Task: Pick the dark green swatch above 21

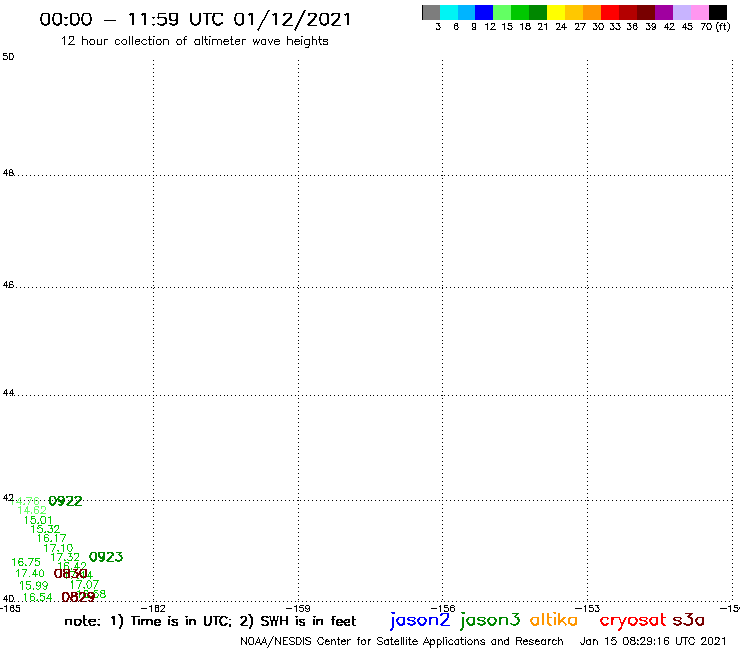Action: pyautogui.click(x=538, y=13)
